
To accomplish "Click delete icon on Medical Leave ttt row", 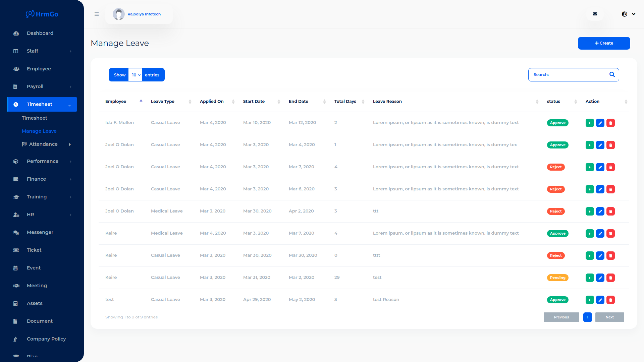I will (610, 212).
